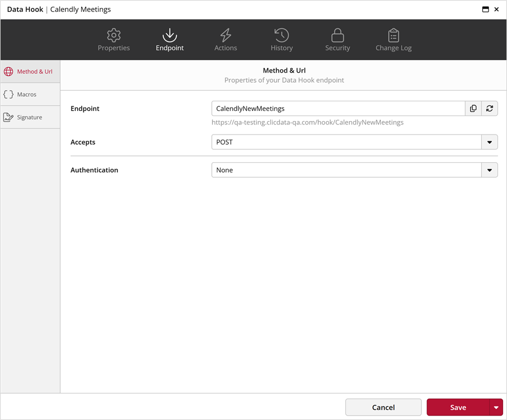Open the Properties gear tab
The height and width of the screenshot is (420, 507).
tap(113, 40)
